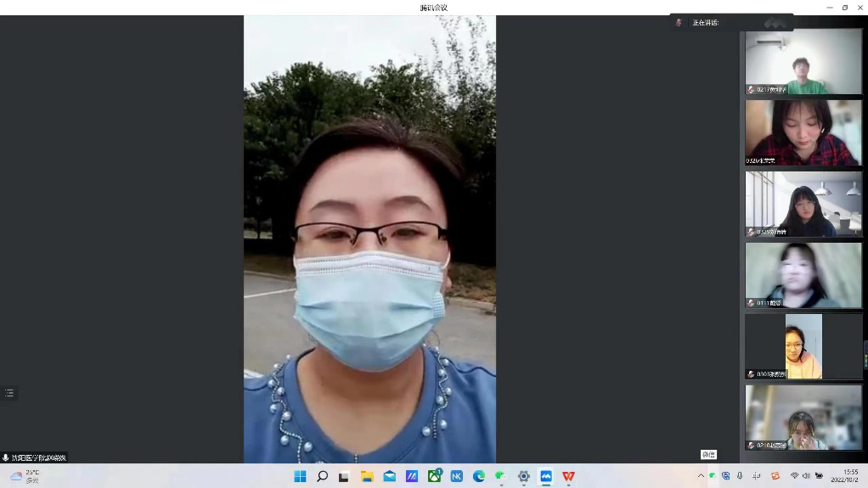Viewport: 868px width, 488px height.
Task: Click the side panel collapse handle at right edge
Action: [865, 354]
